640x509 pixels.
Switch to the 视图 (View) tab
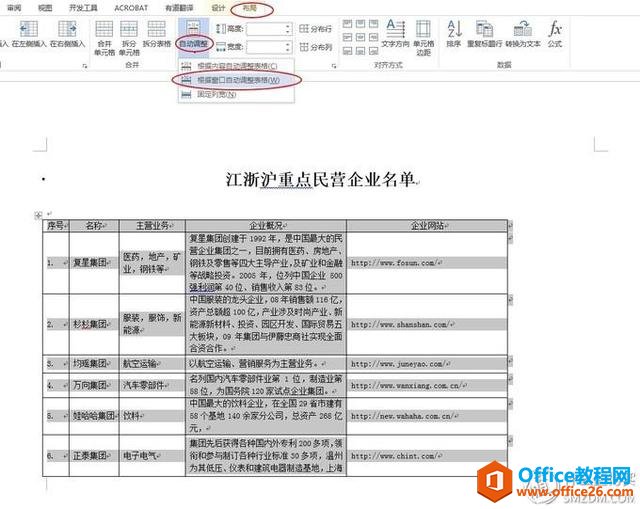pos(45,8)
